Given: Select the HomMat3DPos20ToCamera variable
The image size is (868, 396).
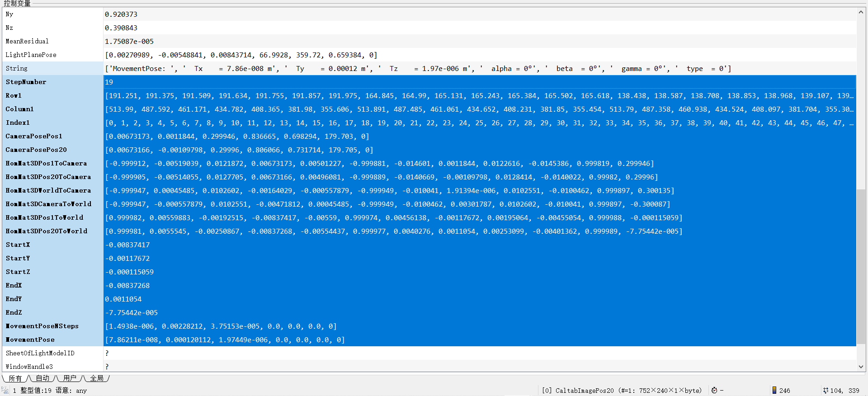Looking at the screenshot, I should point(48,177).
